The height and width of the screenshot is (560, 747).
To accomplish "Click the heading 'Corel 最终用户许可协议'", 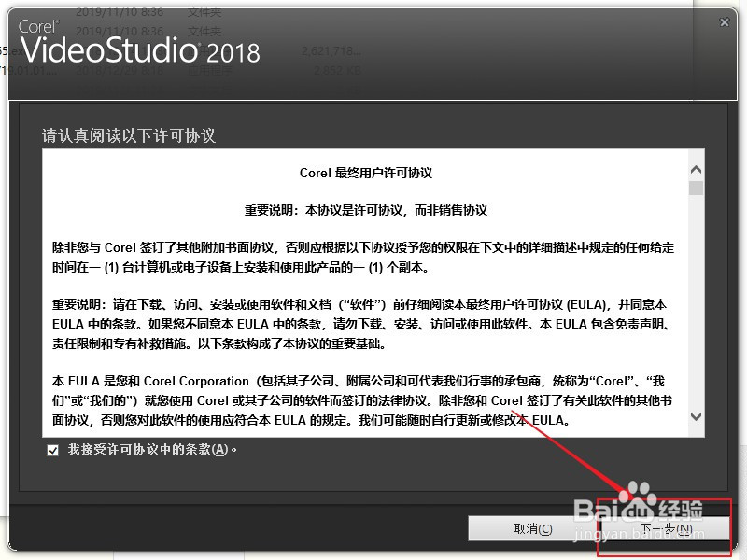I will [365, 173].
